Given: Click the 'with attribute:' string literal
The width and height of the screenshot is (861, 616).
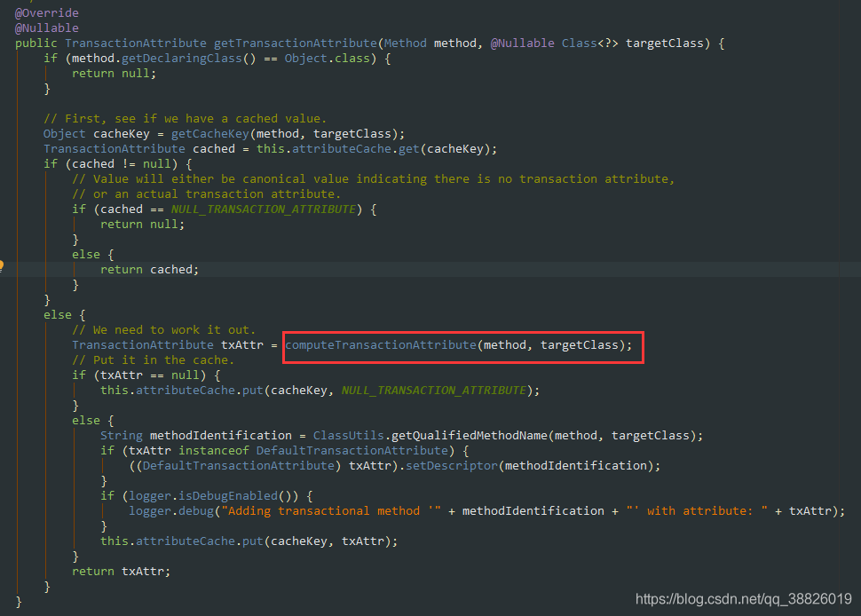Looking at the screenshot, I should point(697,511).
